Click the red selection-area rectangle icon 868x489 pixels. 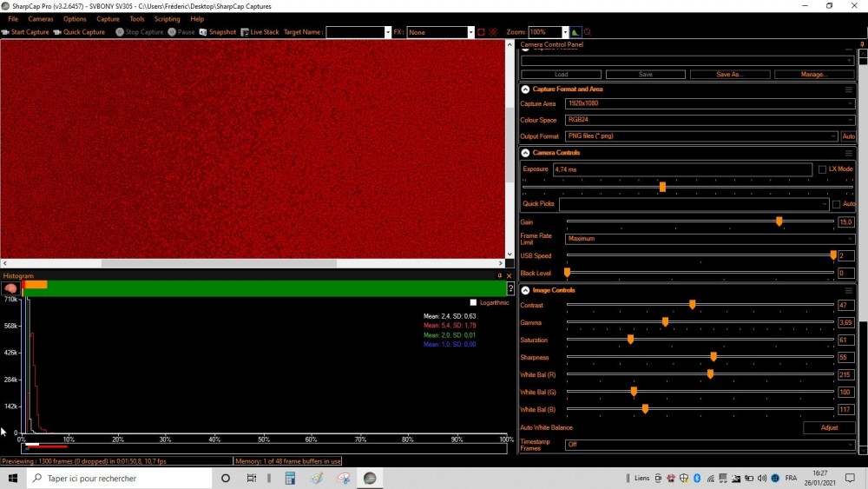pyautogui.click(x=481, y=32)
